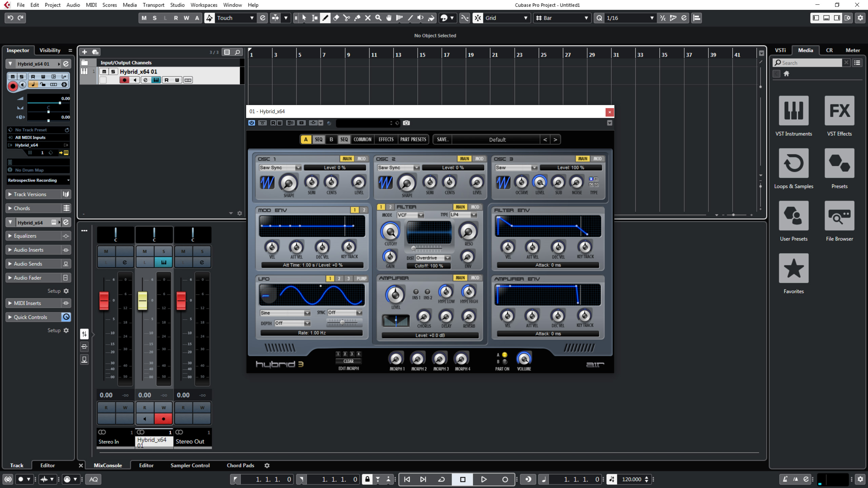Open filter TYPE LP4 dropdown
Image resolution: width=868 pixels, height=488 pixels.
tap(463, 215)
